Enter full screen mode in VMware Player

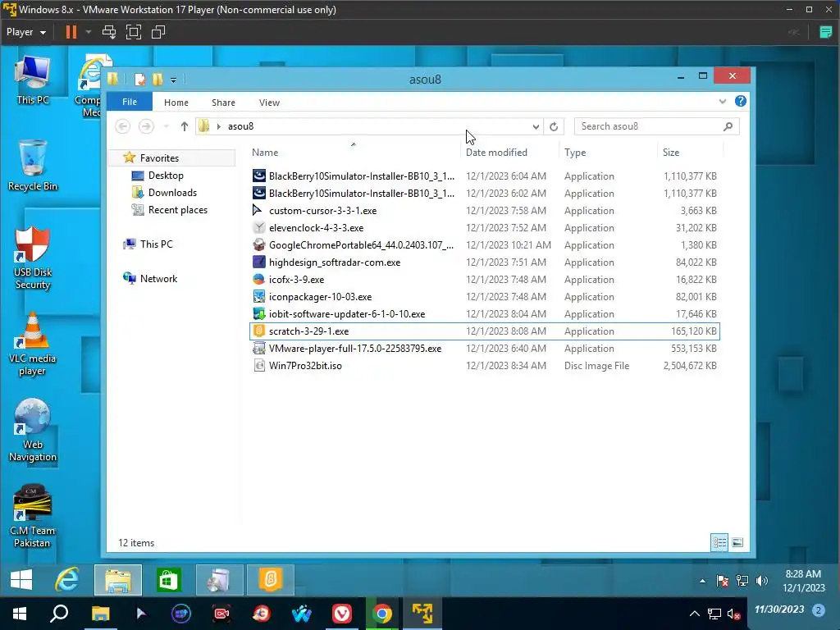click(134, 32)
